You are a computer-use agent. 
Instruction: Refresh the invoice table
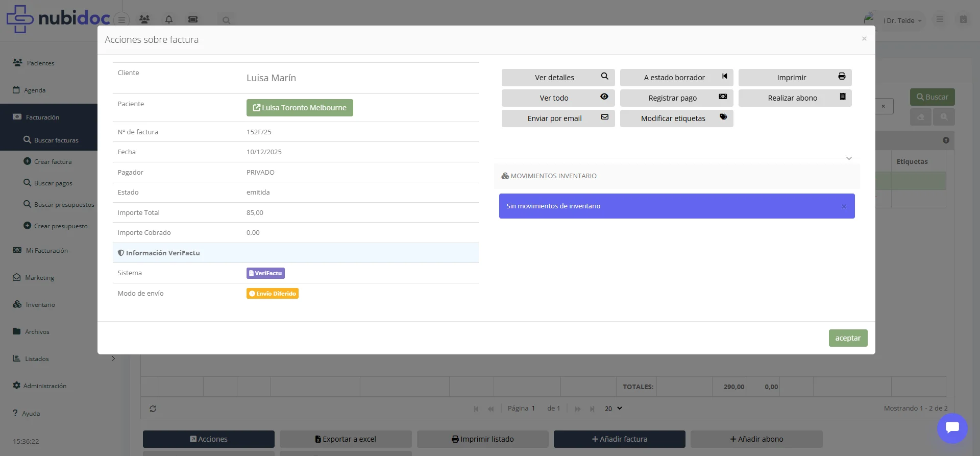point(153,409)
